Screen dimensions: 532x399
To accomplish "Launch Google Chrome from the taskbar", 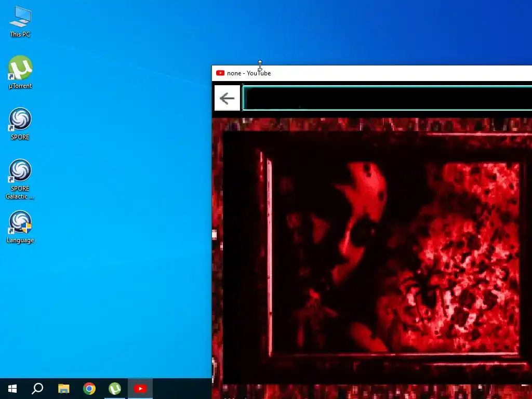I will 89,389.
